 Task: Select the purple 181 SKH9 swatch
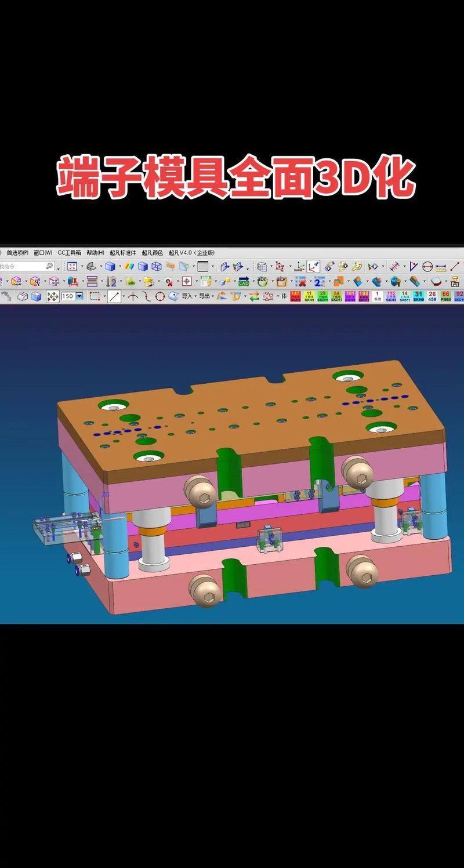350,296
